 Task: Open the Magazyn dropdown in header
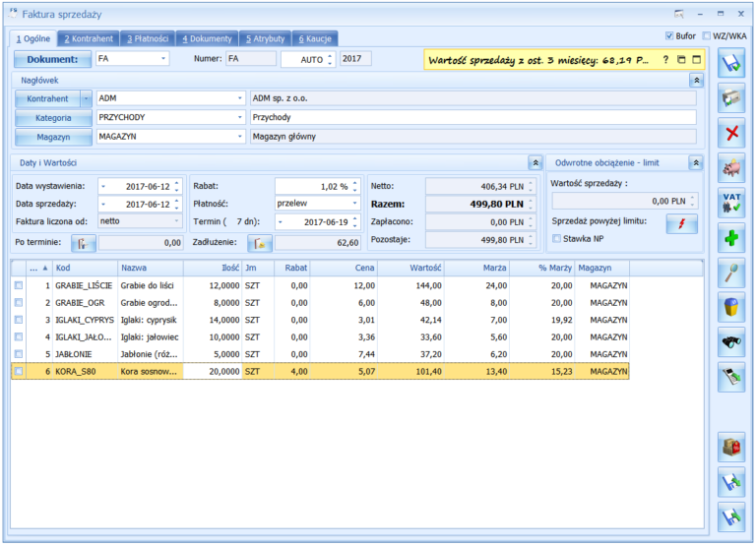239,137
